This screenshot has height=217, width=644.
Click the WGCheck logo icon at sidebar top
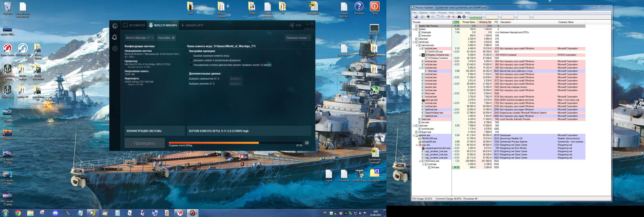point(115,26)
